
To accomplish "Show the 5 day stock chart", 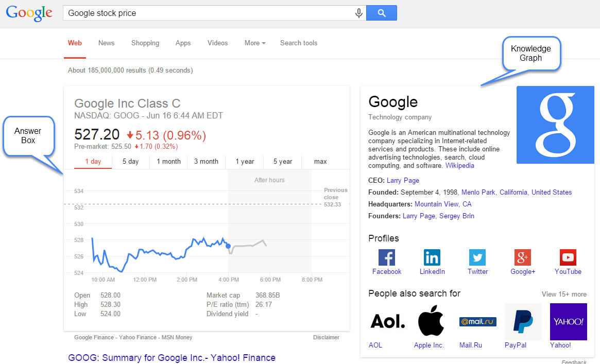I will tap(131, 162).
